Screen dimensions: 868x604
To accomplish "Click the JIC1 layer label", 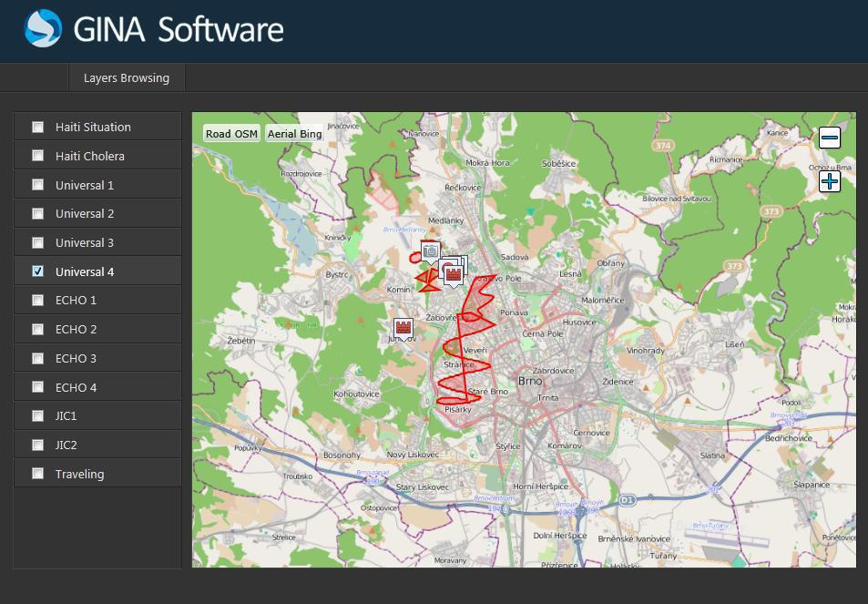I will coord(66,415).
